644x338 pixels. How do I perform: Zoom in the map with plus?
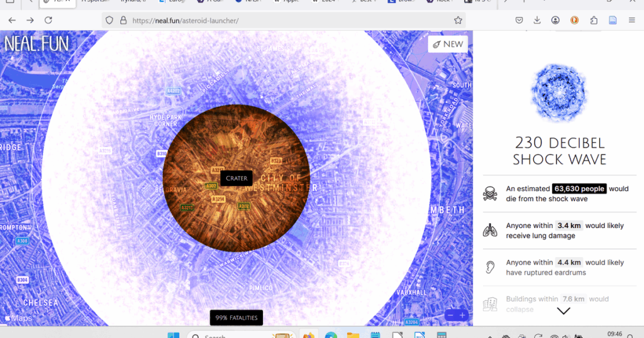point(462,315)
